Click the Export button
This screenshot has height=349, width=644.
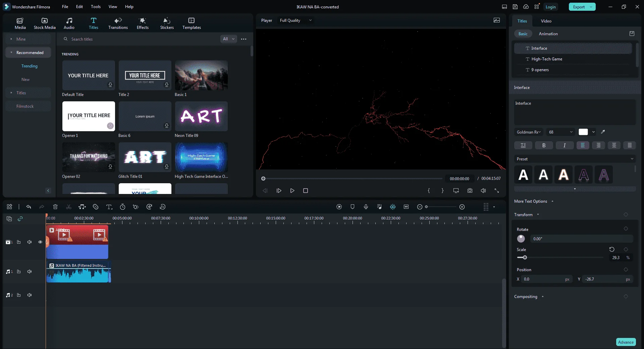[582, 7]
